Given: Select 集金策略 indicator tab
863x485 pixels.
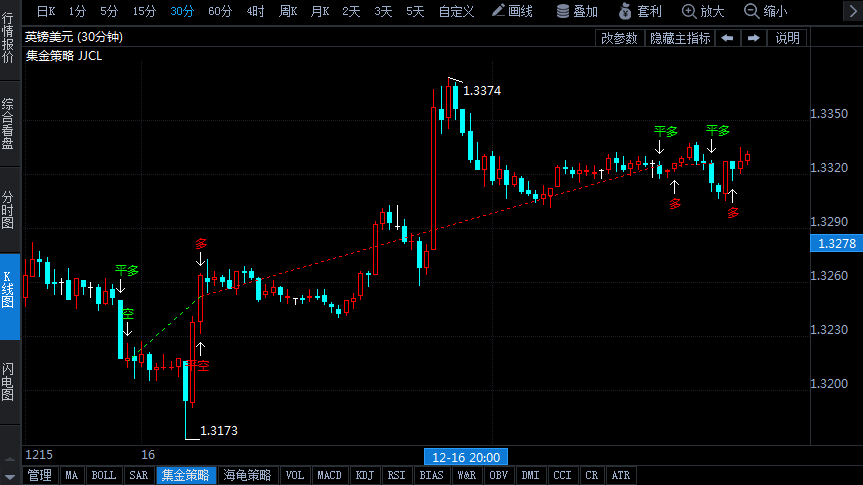Looking at the screenshot, I should point(186,475).
